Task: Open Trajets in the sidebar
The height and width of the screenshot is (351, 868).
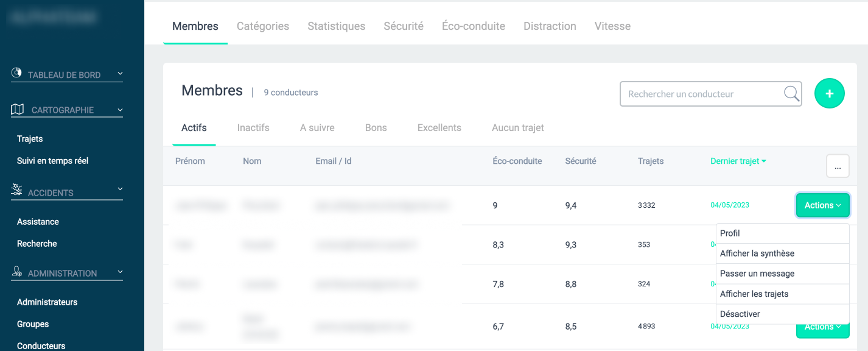Action: coord(30,139)
